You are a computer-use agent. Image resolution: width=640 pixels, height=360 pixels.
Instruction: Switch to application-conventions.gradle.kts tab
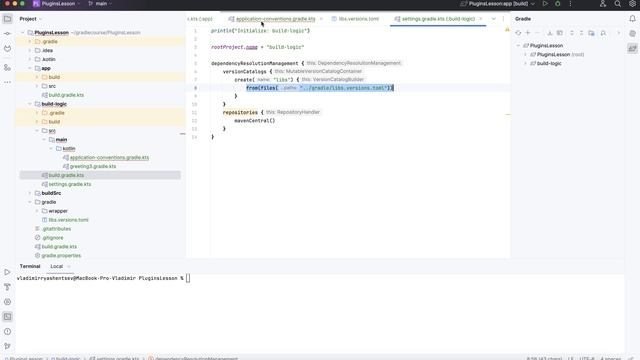276,19
